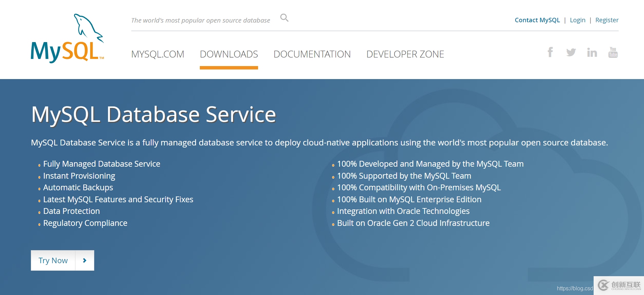644x295 pixels.
Task: Click the 'Regulatory Compliance' list item
Action: (85, 223)
